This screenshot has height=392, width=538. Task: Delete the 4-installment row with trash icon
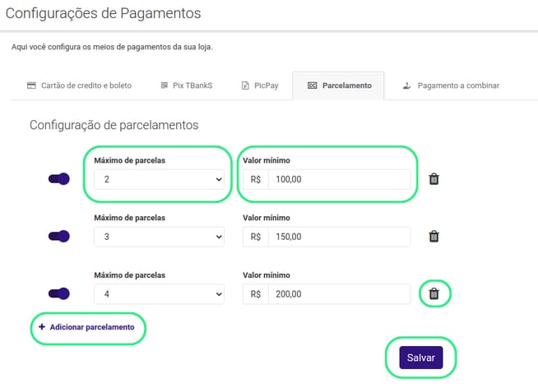click(x=434, y=293)
